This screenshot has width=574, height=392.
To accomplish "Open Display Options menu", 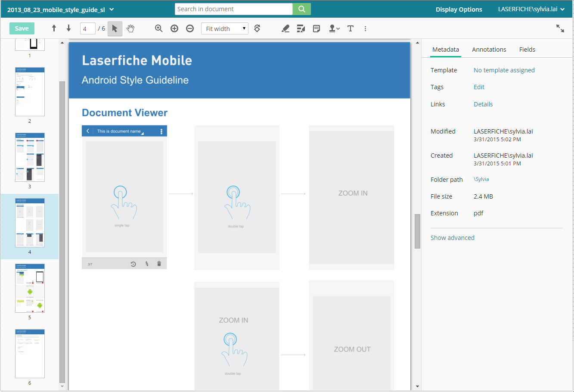I will (459, 9).
